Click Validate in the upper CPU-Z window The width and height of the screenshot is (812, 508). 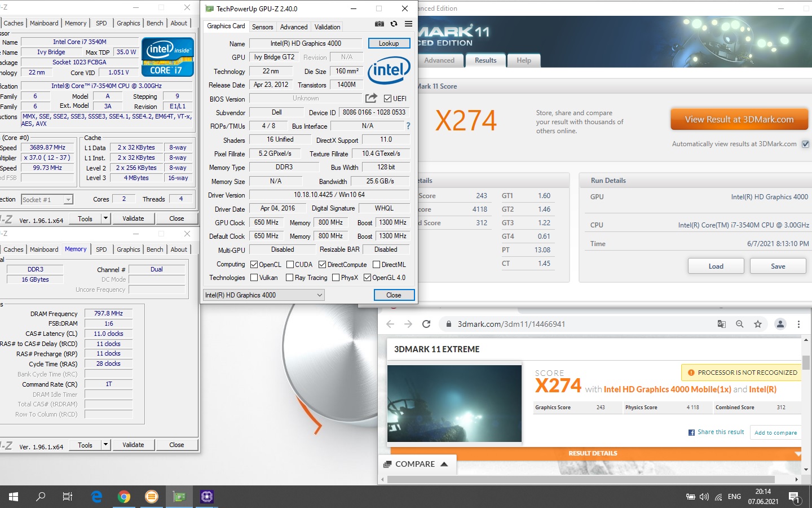coord(133,218)
